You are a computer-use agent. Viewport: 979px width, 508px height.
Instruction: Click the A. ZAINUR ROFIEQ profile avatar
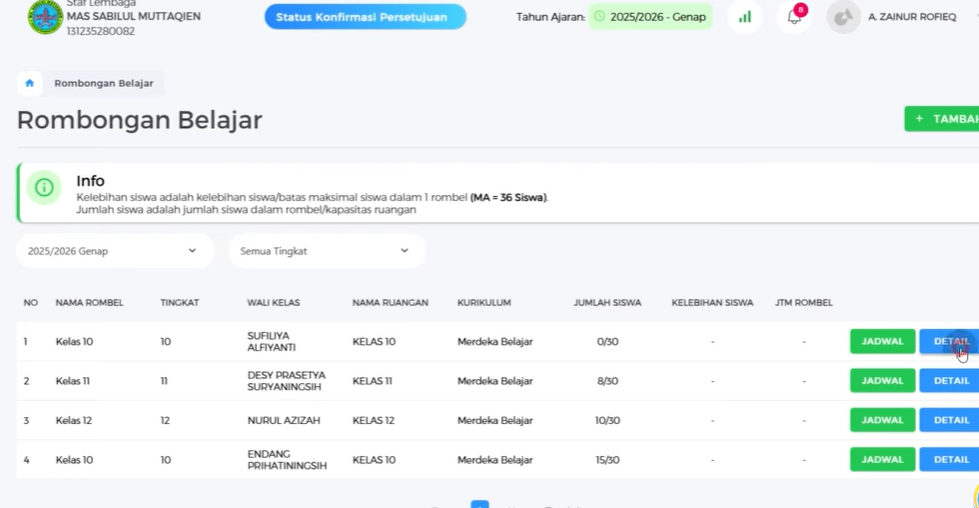[x=843, y=17]
